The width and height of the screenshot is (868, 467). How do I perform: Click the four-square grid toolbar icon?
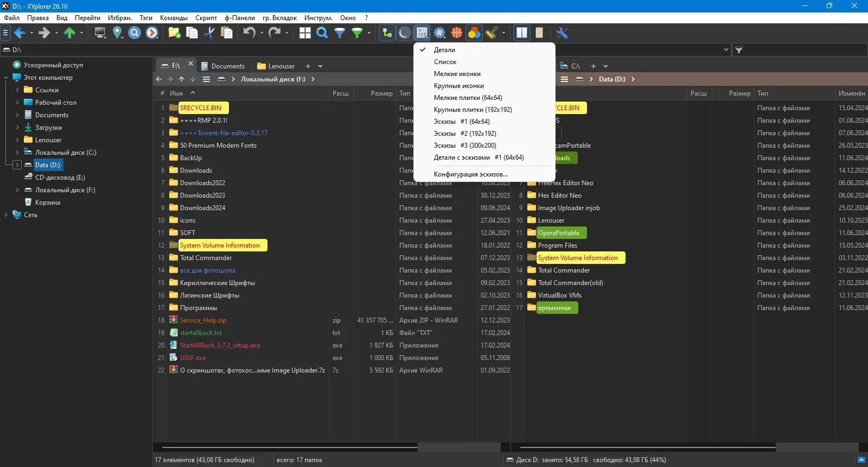pyautogui.click(x=305, y=33)
